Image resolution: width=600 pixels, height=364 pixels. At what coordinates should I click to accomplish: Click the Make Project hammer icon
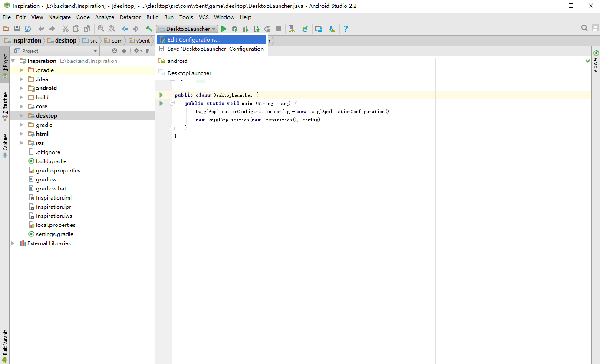click(x=149, y=29)
